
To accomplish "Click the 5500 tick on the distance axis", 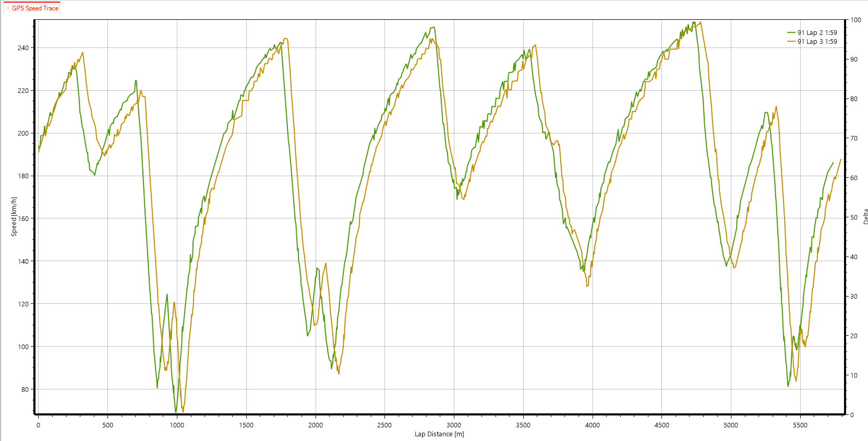I will [800, 425].
